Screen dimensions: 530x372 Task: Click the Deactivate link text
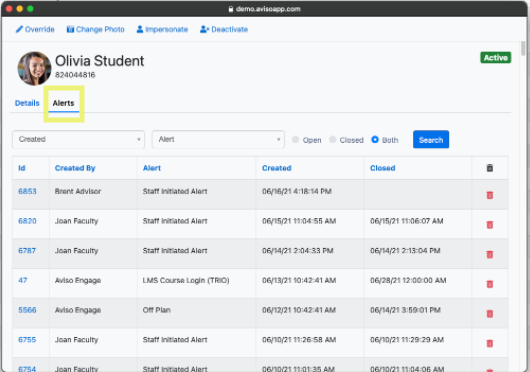click(230, 29)
